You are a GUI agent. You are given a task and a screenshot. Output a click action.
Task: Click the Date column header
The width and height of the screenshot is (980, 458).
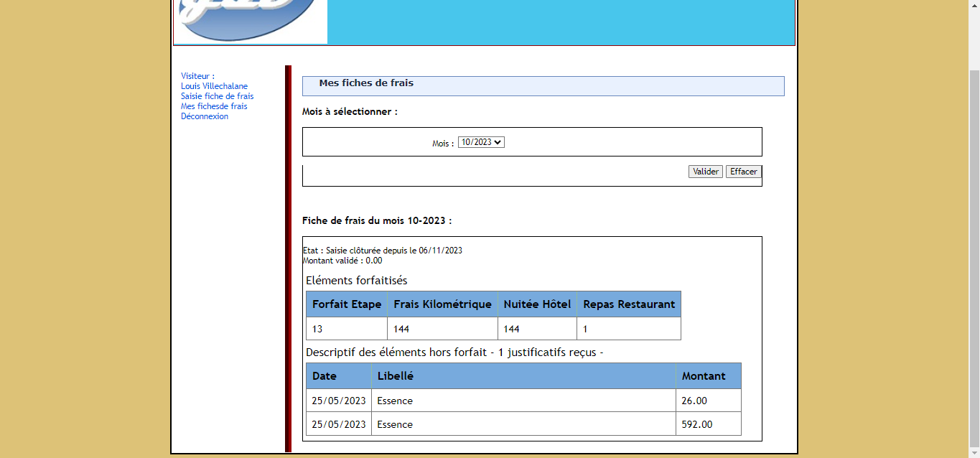[325, 376]
